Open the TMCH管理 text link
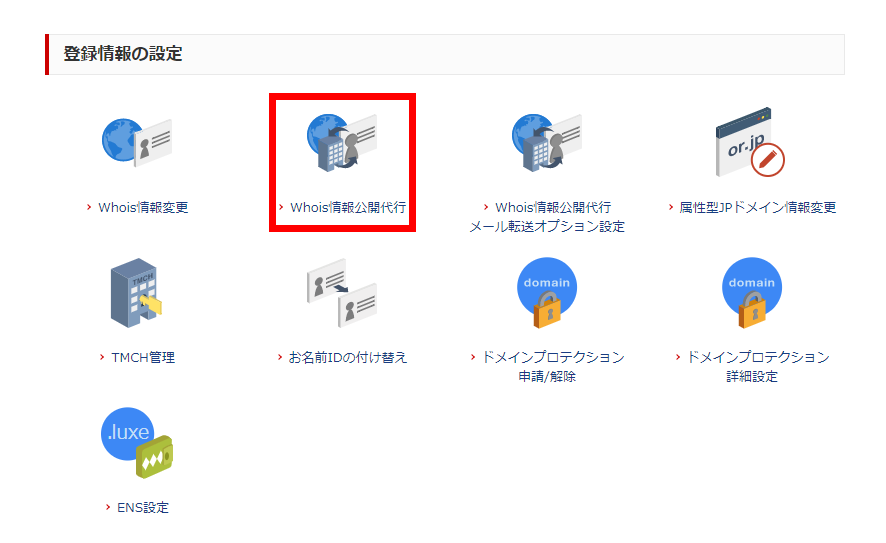The width and height of the screenshot is (886, 543). (143, 358)
